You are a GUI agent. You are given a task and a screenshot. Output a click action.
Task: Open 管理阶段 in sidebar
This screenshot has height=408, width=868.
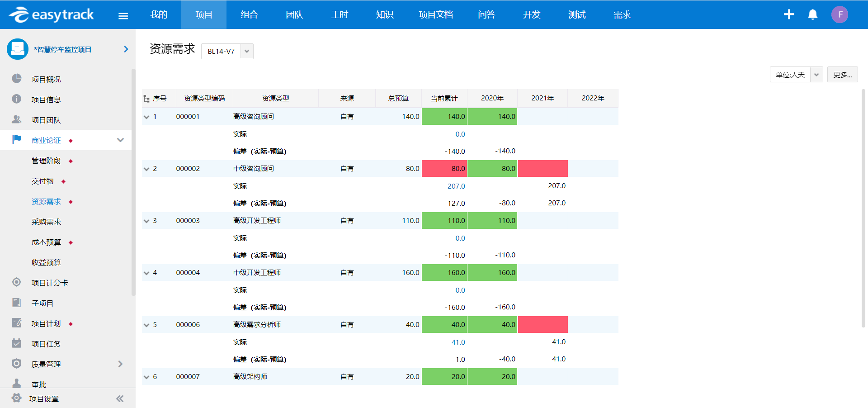click(x=46, y=161)
